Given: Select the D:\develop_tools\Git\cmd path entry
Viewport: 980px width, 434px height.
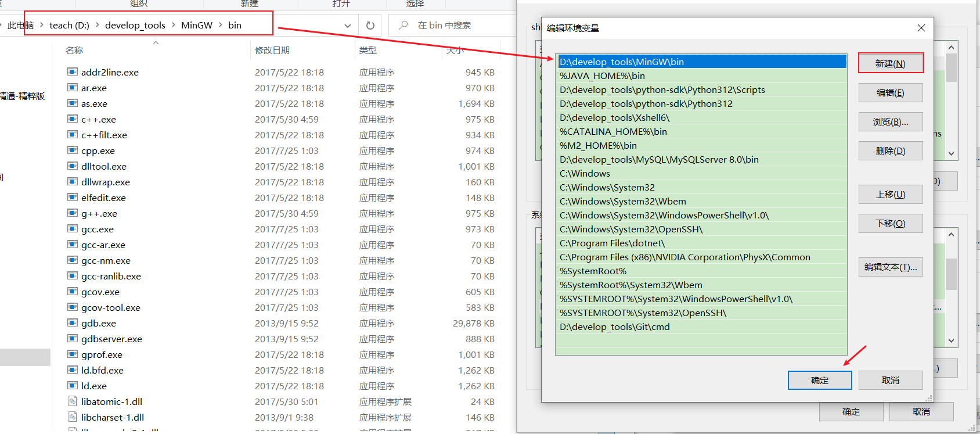Looking at the screenshot, I should 614,327.
